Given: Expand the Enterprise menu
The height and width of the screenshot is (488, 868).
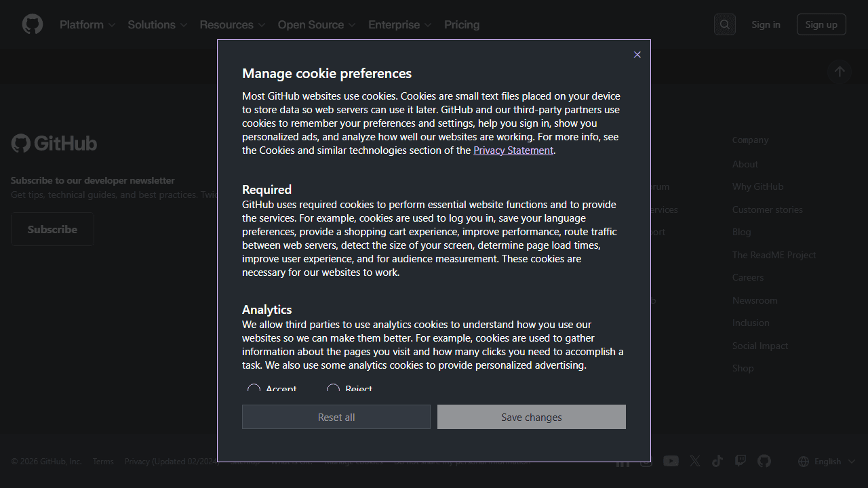Looking at the screenshot, I should tap(400, 24).
